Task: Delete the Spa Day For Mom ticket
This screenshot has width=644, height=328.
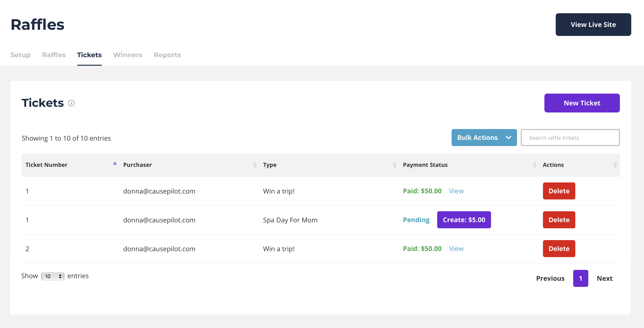Action: (559, 220)
